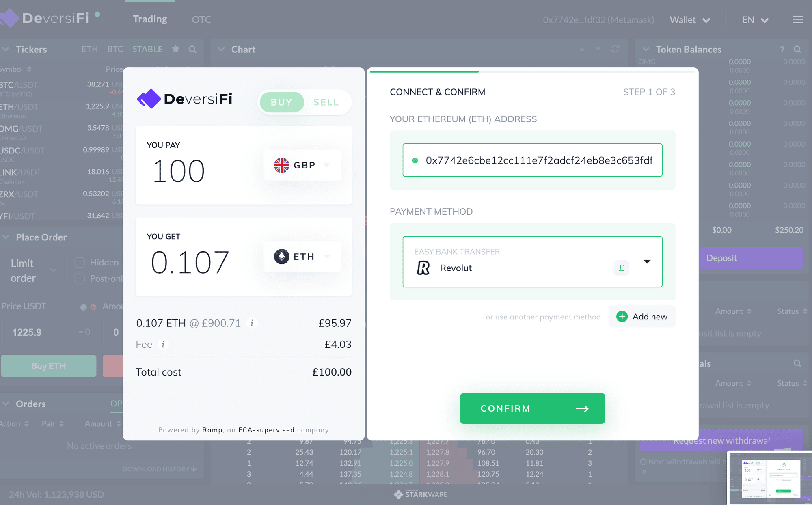The height and width of the screenshot is (505, 812).
Task: Click exchange rate info icon
Action: pyautogui.click(x=252, y=323)
